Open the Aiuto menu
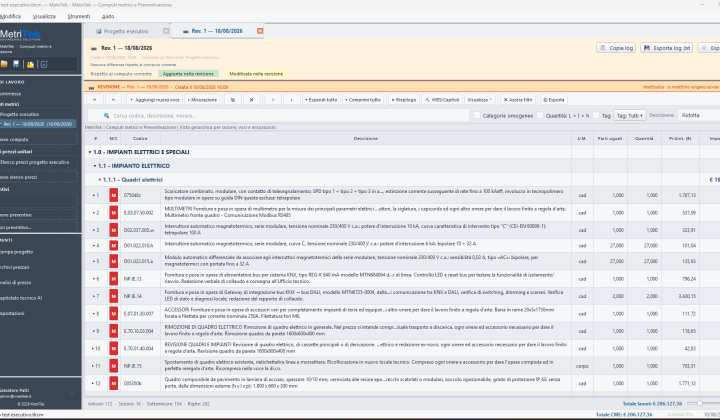Viewport: 720px width, 420px height. pos(108,16)
